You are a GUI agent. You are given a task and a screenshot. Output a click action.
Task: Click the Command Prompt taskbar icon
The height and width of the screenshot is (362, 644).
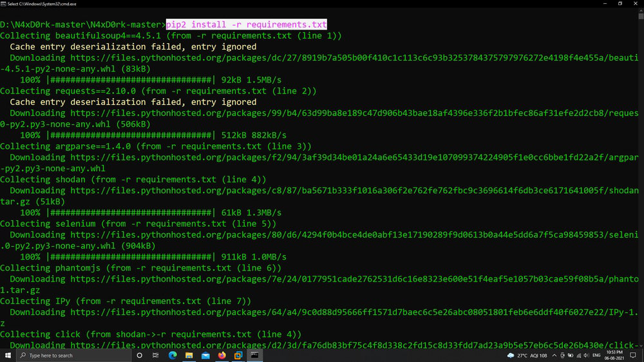[x=254, y=356]
